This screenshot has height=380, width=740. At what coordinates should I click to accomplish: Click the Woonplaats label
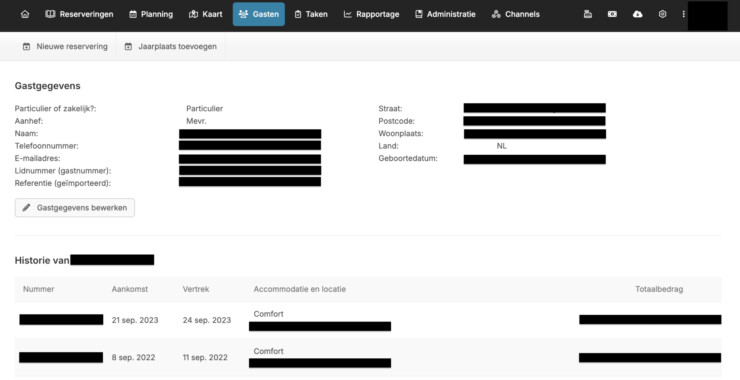[x=401, y=134]
